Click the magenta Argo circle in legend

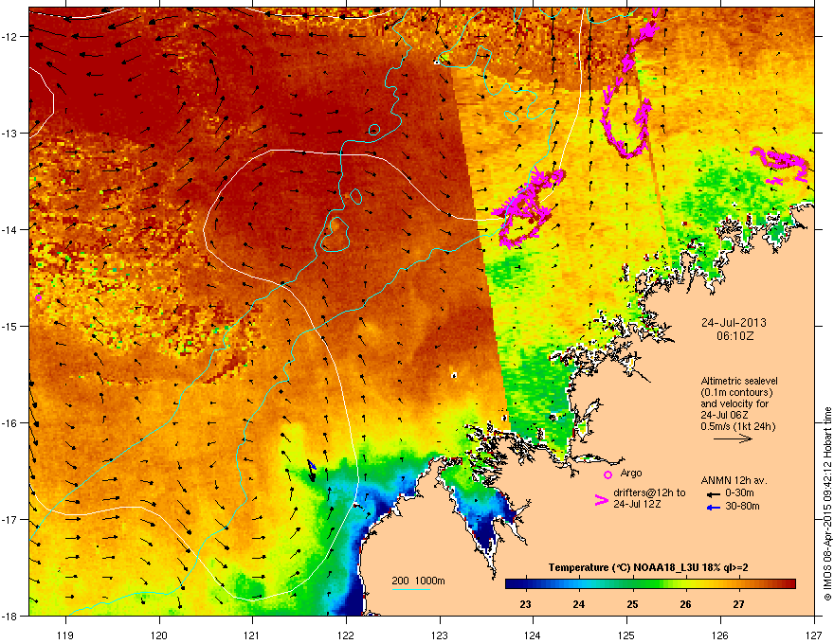[x=607, y=474]
